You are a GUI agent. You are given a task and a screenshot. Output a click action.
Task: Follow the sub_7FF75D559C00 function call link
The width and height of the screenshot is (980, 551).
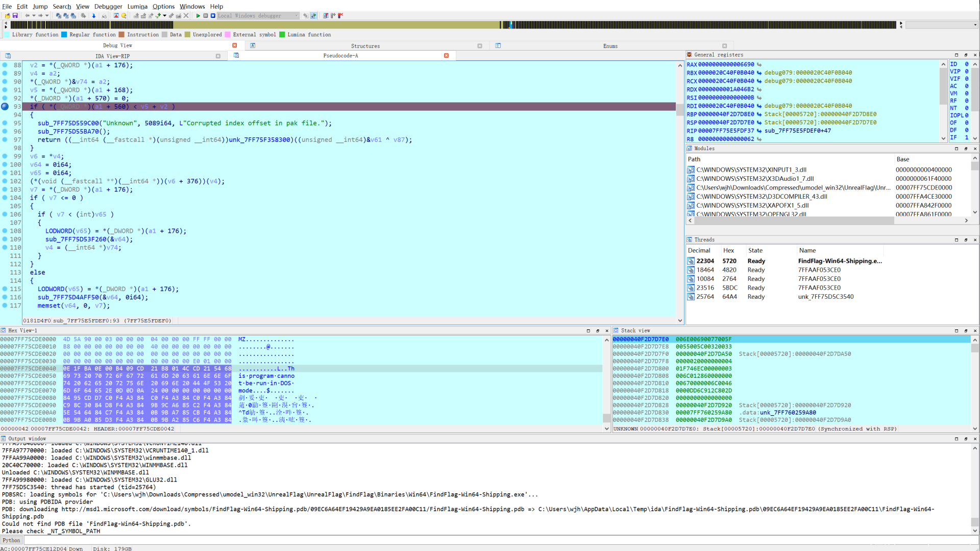(68, 123)
